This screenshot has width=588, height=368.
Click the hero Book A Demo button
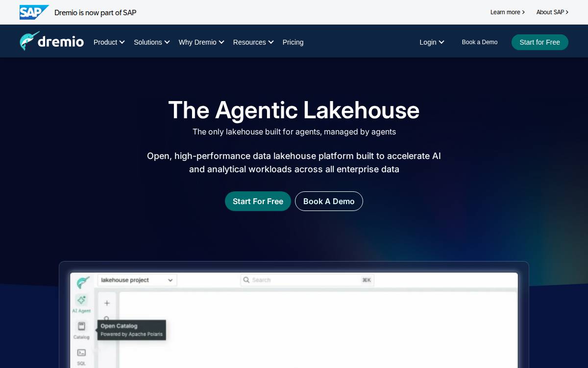329,201
